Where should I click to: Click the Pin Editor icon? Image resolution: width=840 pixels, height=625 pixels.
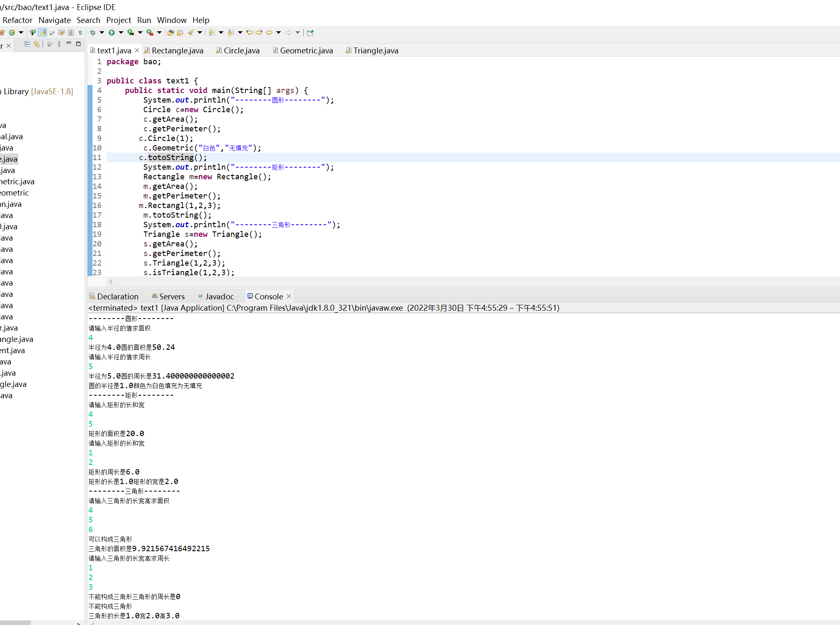310,33
